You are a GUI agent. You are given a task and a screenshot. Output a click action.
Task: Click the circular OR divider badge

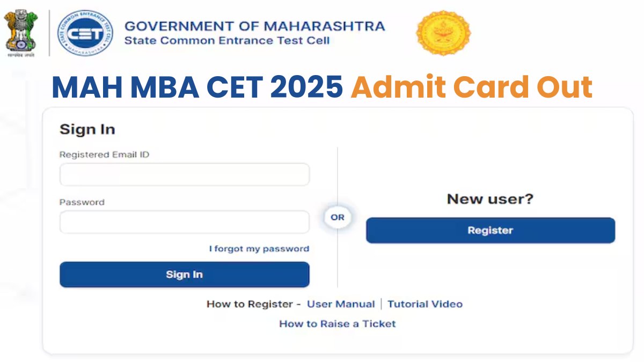[x=338, y=217]
